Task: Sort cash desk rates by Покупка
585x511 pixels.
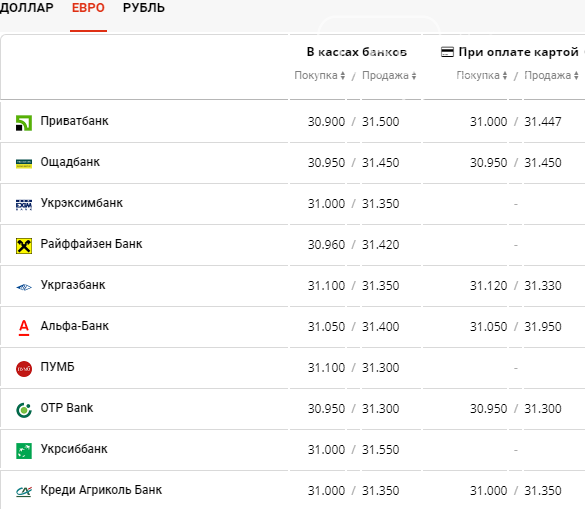Action: click(320, 75)
